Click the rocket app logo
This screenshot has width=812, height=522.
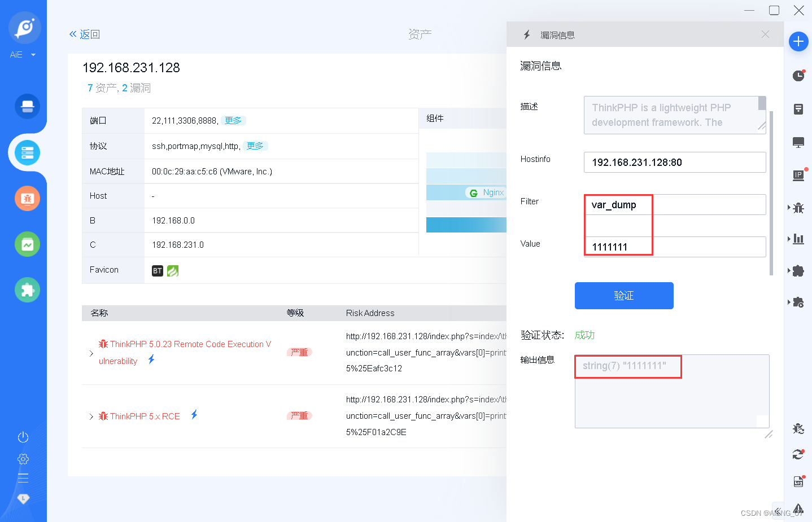point(25,28)
